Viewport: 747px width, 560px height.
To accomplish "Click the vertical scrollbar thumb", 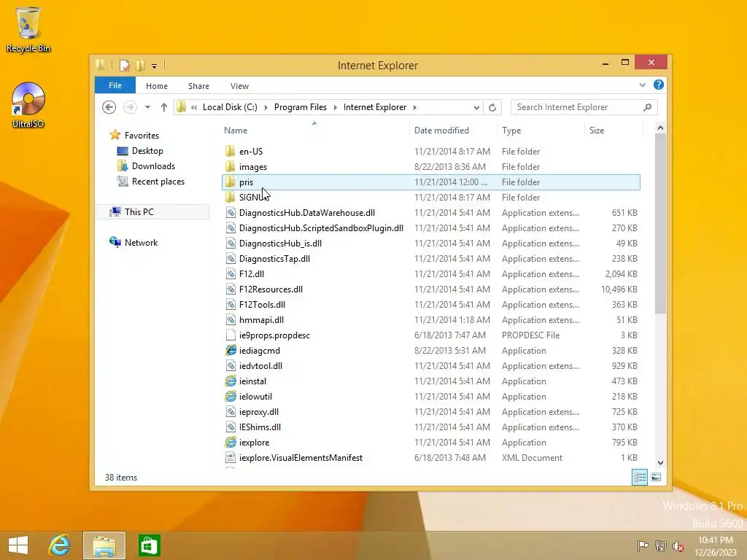I will (x=660, y=224).
